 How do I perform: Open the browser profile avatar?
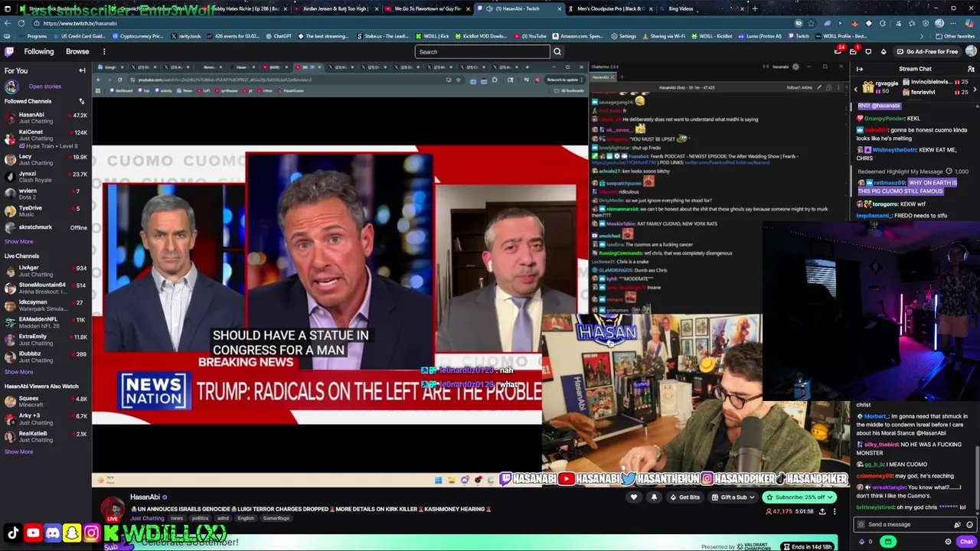click(x=939, y=23)
